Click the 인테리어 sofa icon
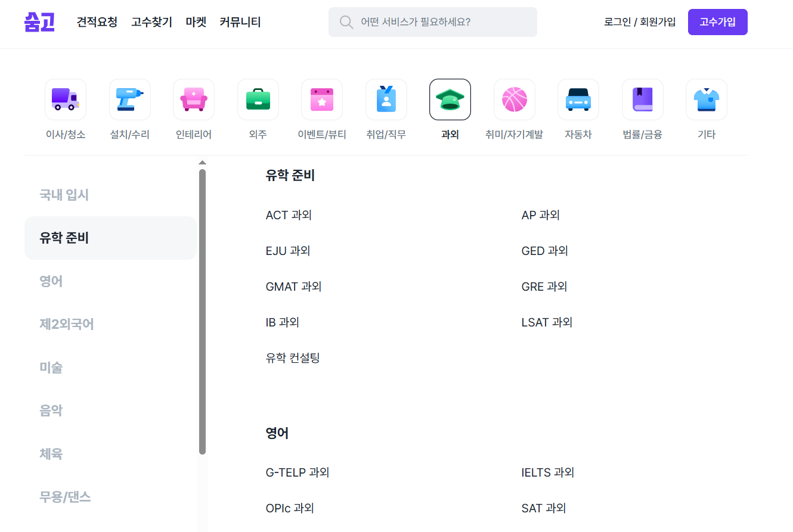 [193, 99]
